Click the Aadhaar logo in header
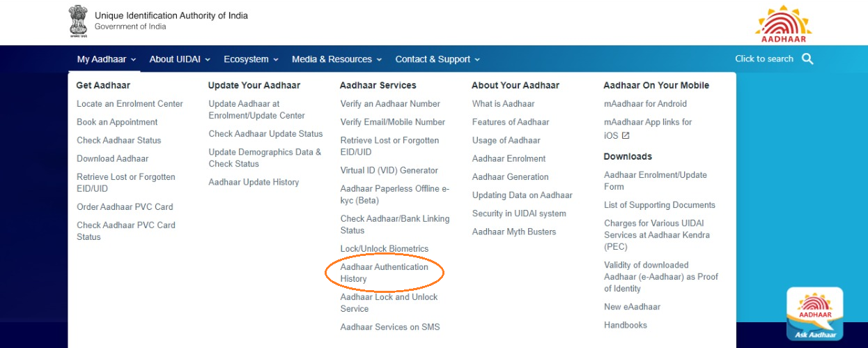Viewport: 868px width, 348px height. [x=783, y=24]
